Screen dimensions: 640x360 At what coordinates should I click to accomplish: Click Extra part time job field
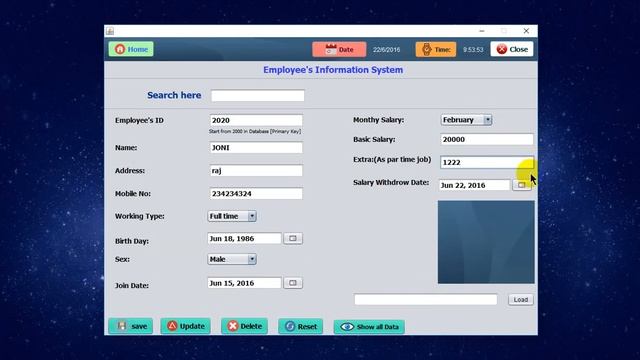[x=487, y=162]
